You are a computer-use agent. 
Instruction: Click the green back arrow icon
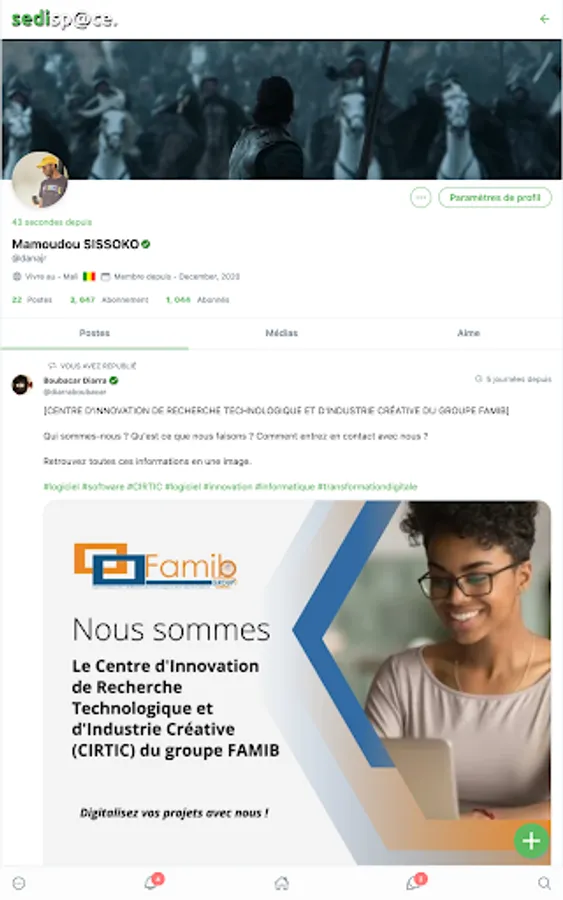point(544,19)
